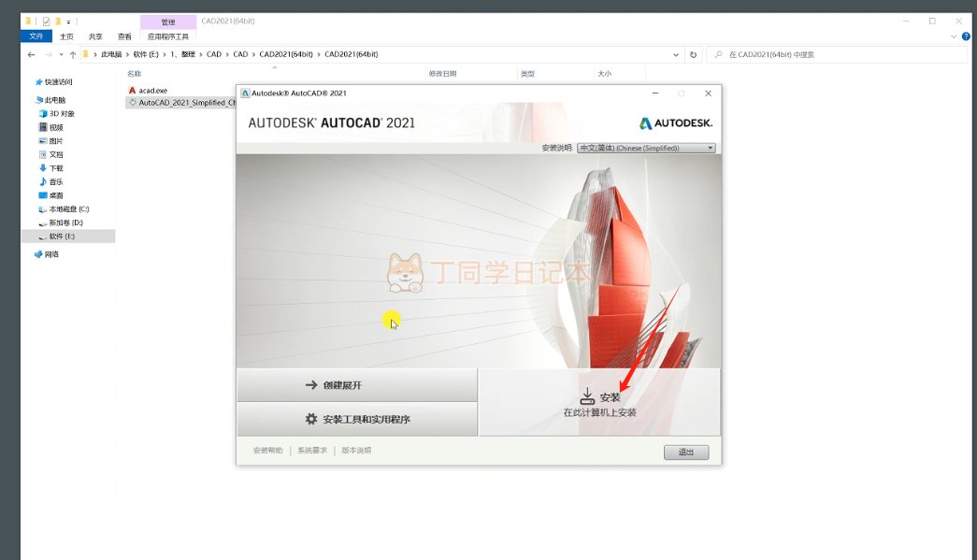The width and height of the screenshot is (977, 560).
Task: Open Quick Access Toolbar customize dropdown
Action: click(68, 22)
